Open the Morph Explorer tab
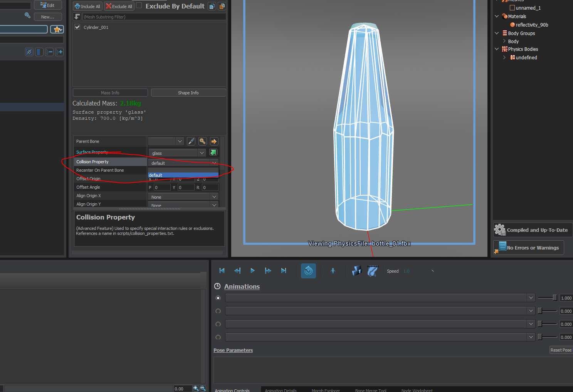This screenshot has height=392, width=573. pos(326,390)
